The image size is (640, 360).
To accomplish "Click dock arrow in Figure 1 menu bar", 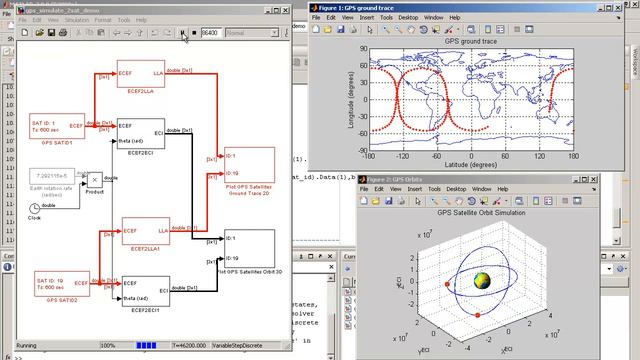I will pyautogui.click(x=618, y=18).
